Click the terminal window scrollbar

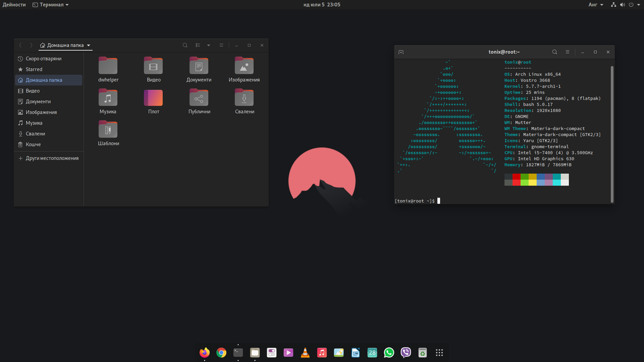click(612, 133)
